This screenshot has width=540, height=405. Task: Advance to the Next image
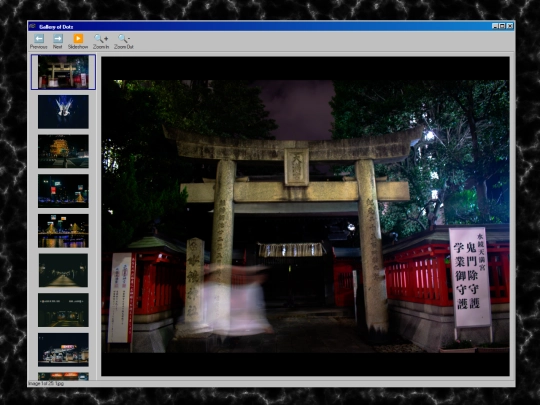click(58, 42)
